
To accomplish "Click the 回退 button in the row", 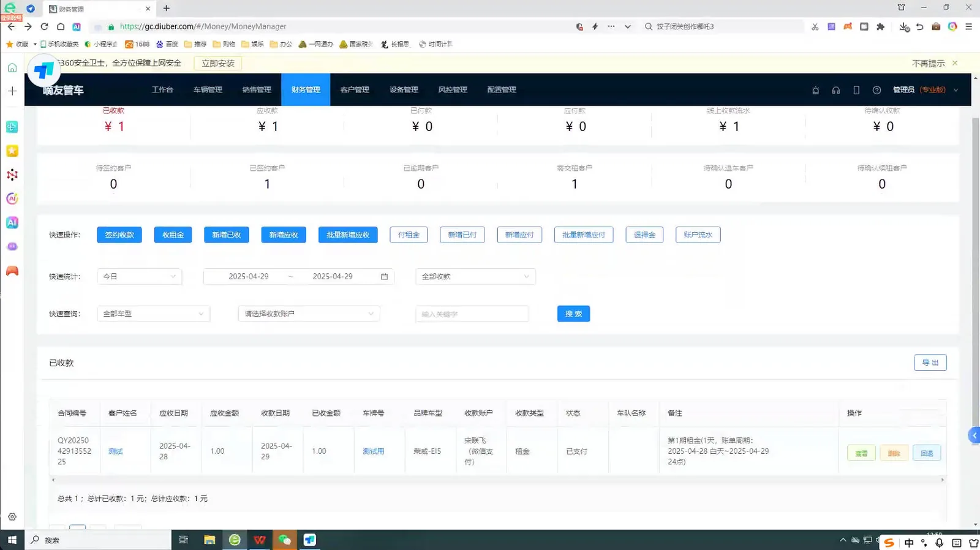I will pos(927,453).
